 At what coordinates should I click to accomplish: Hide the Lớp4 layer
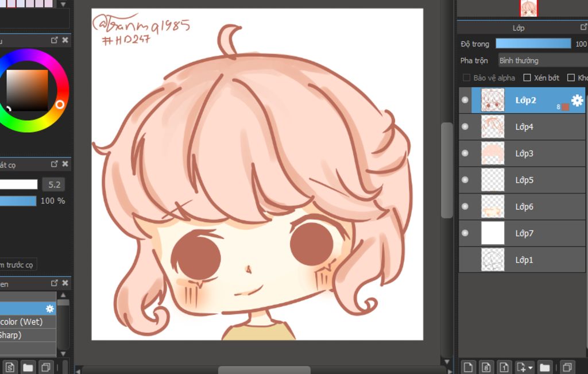click(465, 126)
